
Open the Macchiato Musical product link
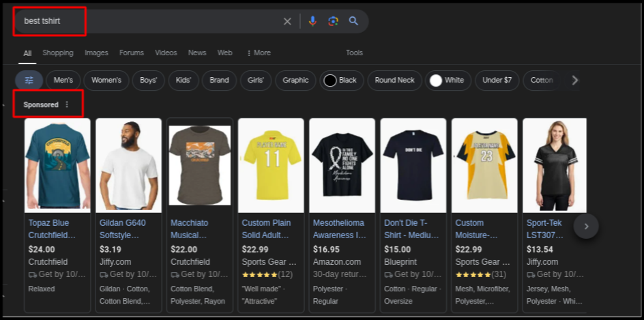pyautogui.click(x=190, y=229)
